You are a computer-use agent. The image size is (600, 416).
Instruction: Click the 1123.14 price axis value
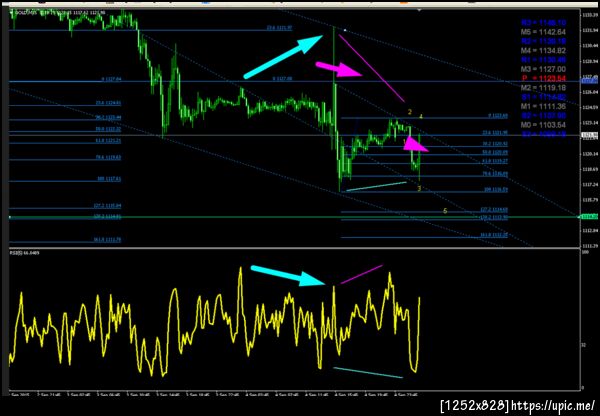[x=589, y=122]
